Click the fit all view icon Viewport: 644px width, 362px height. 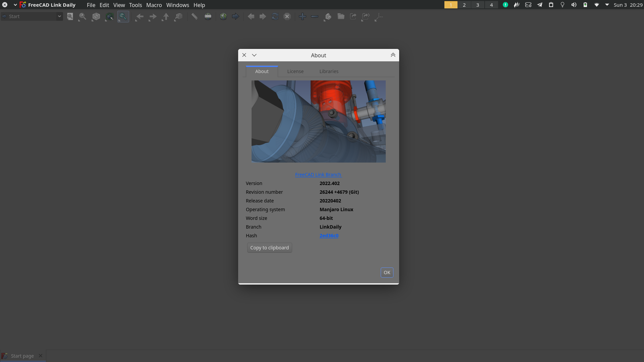click(70, 16)
